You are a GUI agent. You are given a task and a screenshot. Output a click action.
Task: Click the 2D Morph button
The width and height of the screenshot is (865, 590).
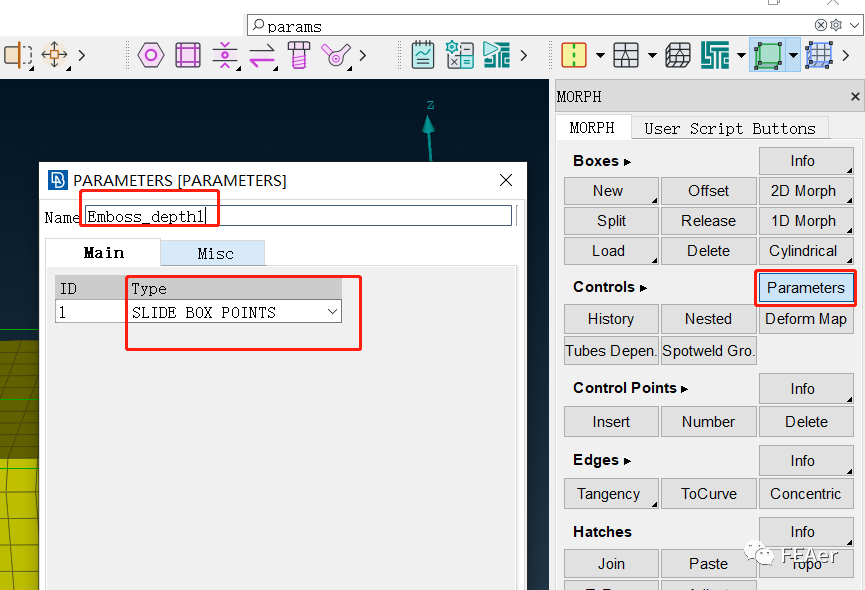(x=806, y=191)
